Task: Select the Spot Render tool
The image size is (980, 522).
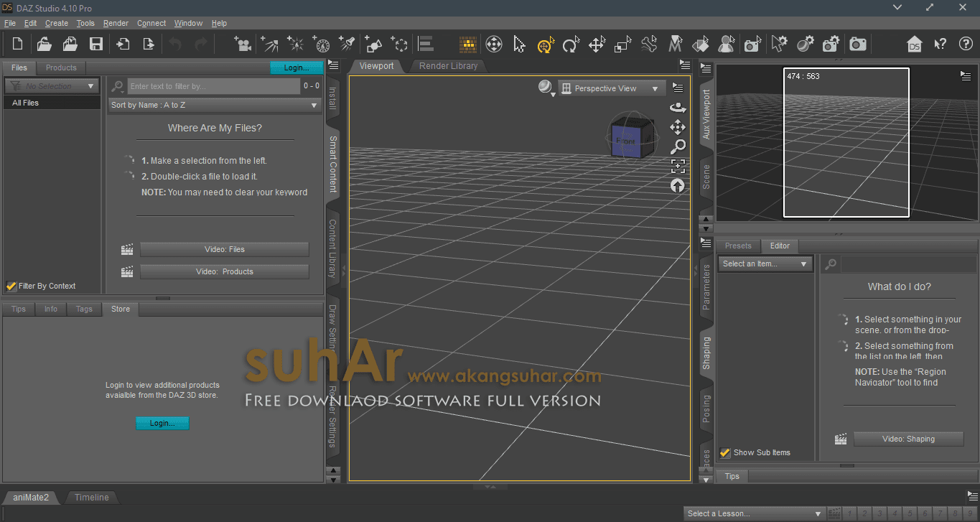Action: pyautogui.click(x=752, y=45)
